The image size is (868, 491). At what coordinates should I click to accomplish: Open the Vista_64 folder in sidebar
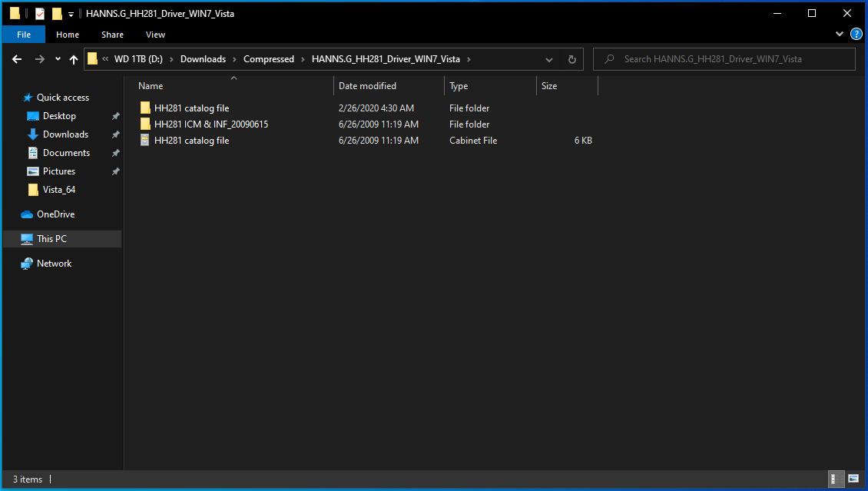59,189
